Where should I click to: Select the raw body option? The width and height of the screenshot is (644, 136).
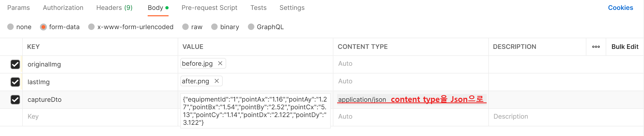coord(185,27)
